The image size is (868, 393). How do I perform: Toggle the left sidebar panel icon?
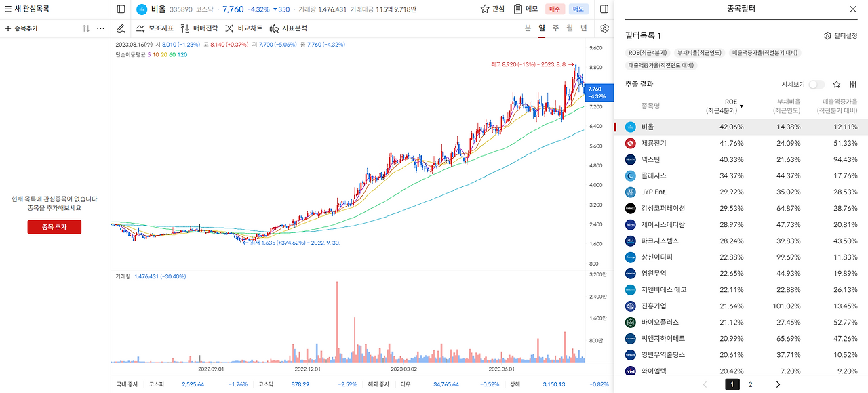click(x=121, y=9)
